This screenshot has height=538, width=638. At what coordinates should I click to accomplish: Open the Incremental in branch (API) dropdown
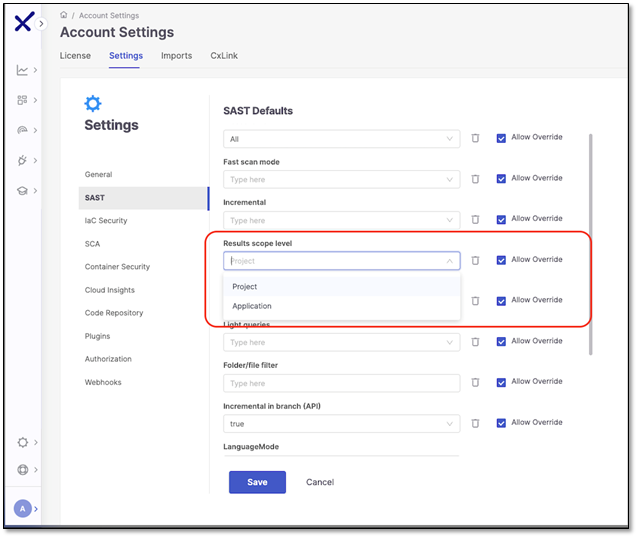click(341, 423)
